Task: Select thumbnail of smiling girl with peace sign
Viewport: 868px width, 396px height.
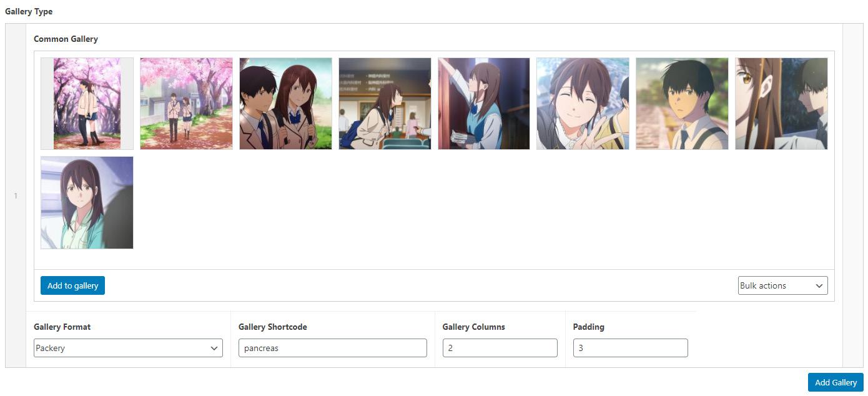Action: tap(583, 104)
